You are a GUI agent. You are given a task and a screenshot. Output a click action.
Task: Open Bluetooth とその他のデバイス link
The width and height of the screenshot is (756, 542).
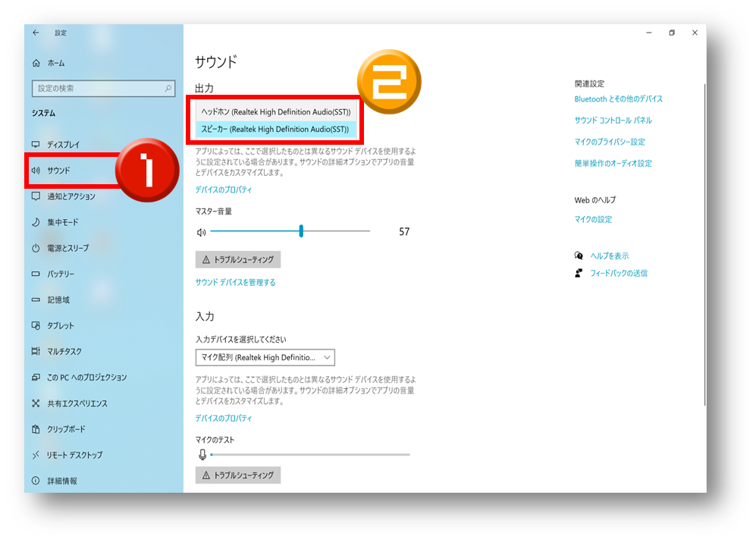click(x=619, y=99)
